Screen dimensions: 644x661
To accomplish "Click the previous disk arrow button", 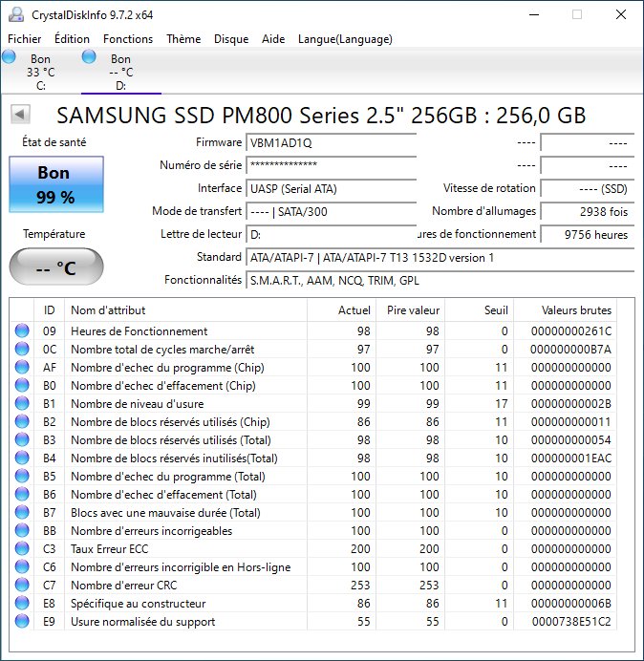I will click(20, 115).
